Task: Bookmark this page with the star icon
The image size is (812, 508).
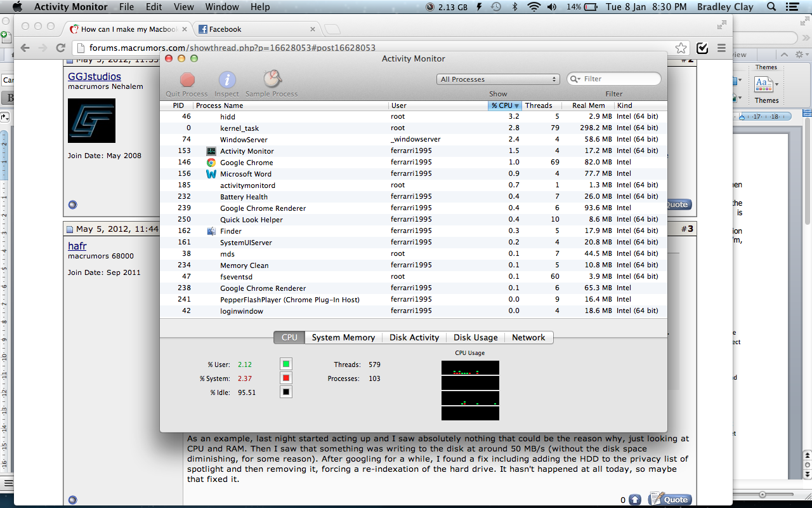Action: (x=681, y=48)
